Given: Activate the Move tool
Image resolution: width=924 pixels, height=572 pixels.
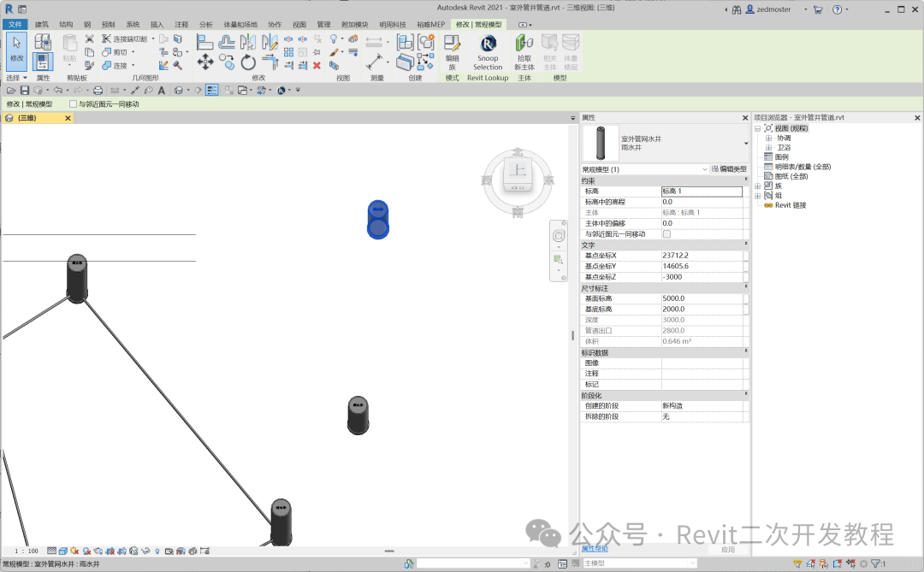Looking at the screenshot, I should pos(205,62).
